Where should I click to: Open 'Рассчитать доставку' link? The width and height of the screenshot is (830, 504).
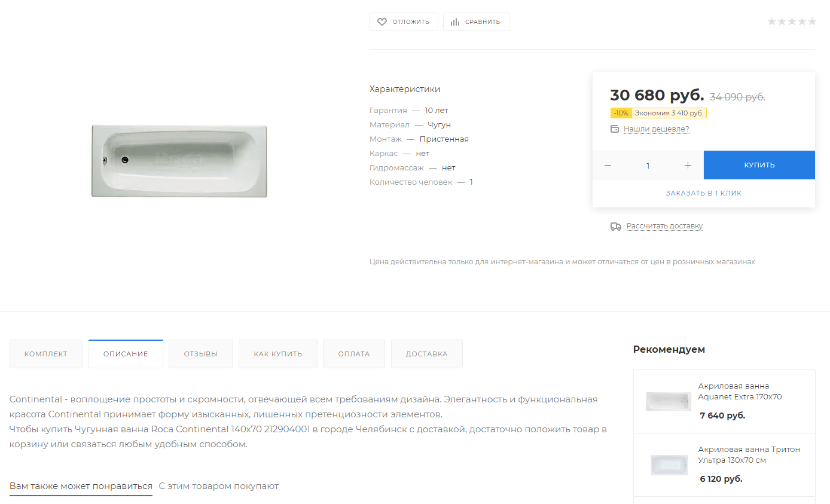[664, 227]
